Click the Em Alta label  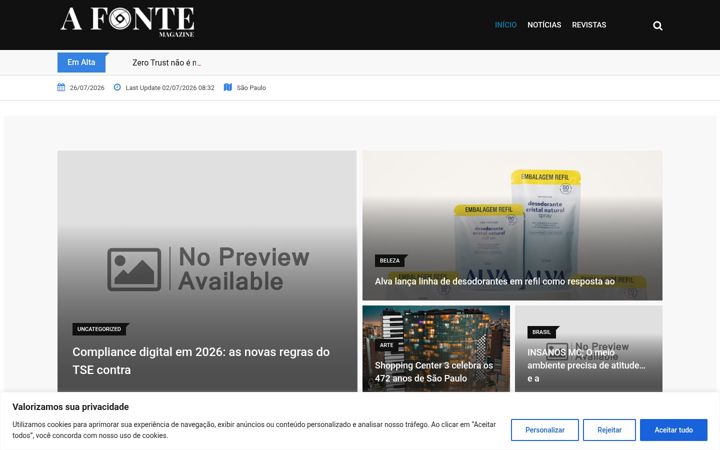coord(82,62)
